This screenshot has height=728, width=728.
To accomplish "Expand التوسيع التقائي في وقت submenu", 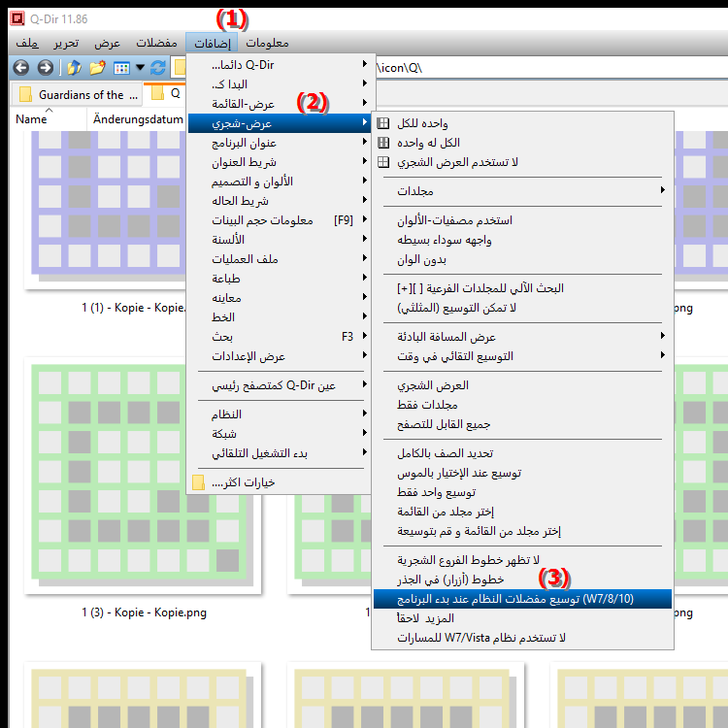I will 522,356.
